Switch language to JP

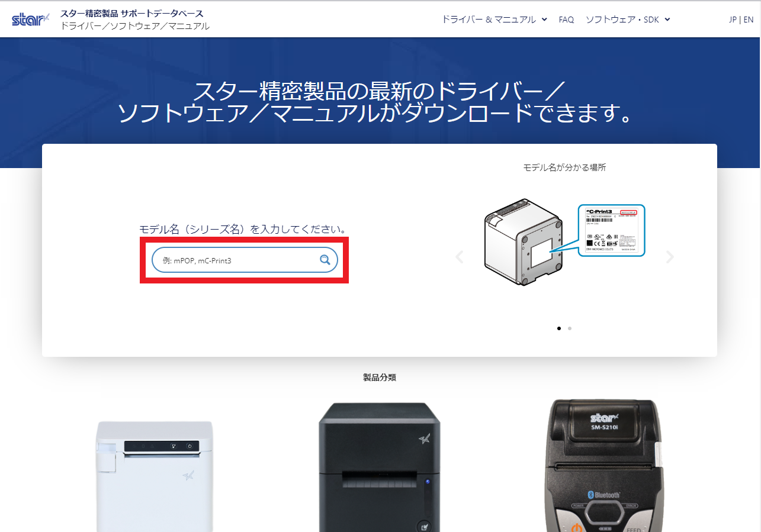coord(733,20)
